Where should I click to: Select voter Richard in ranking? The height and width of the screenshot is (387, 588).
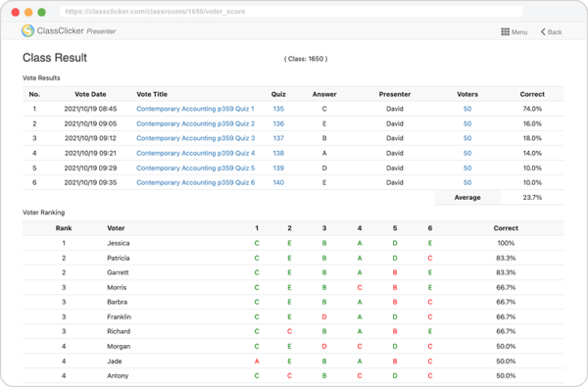(119, 331)
